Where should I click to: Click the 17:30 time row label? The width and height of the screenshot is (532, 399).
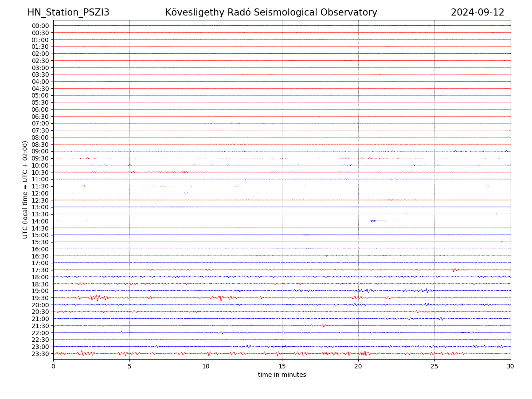[x=40, y=270]
